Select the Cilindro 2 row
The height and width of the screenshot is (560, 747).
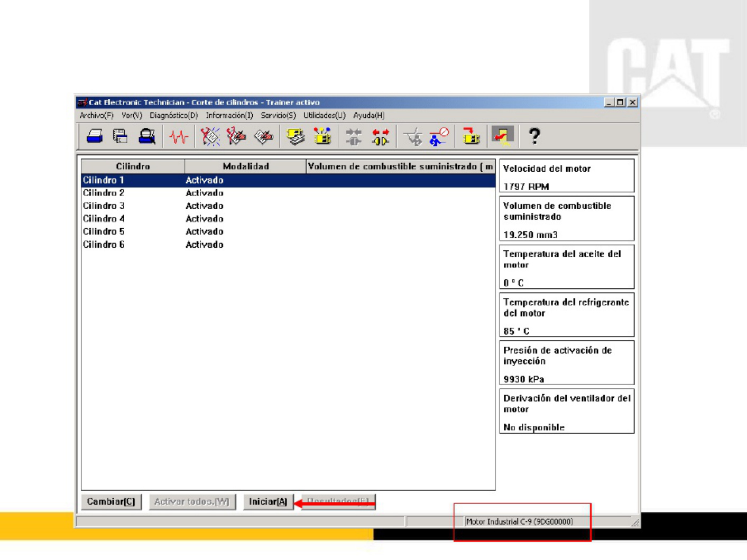tap(288, 193)
